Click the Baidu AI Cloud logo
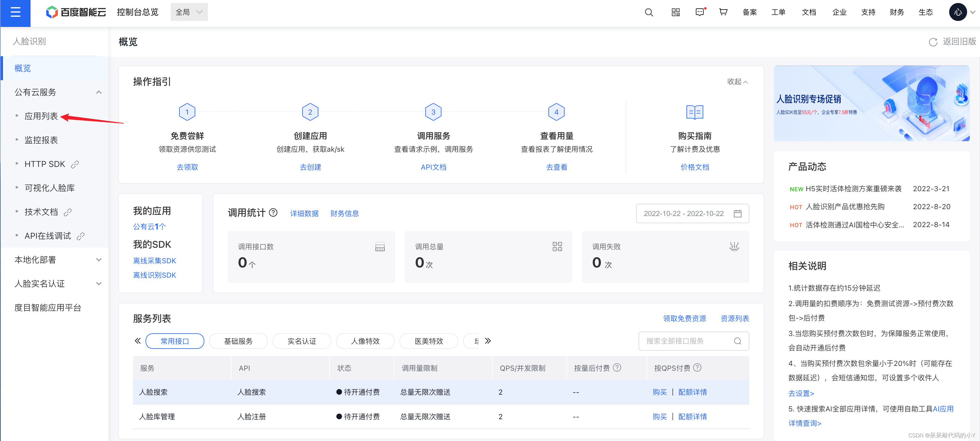980x441 pixels. (76, 12)
